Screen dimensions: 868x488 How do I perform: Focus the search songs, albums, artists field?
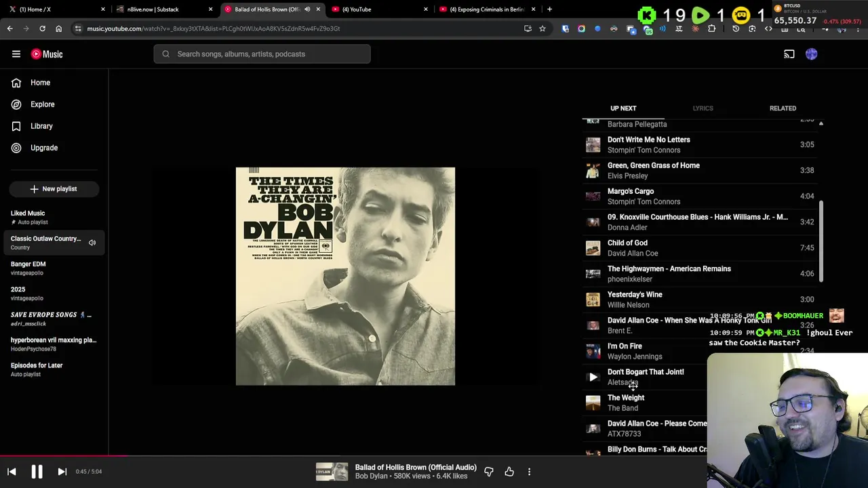click(x=262, y=54)
